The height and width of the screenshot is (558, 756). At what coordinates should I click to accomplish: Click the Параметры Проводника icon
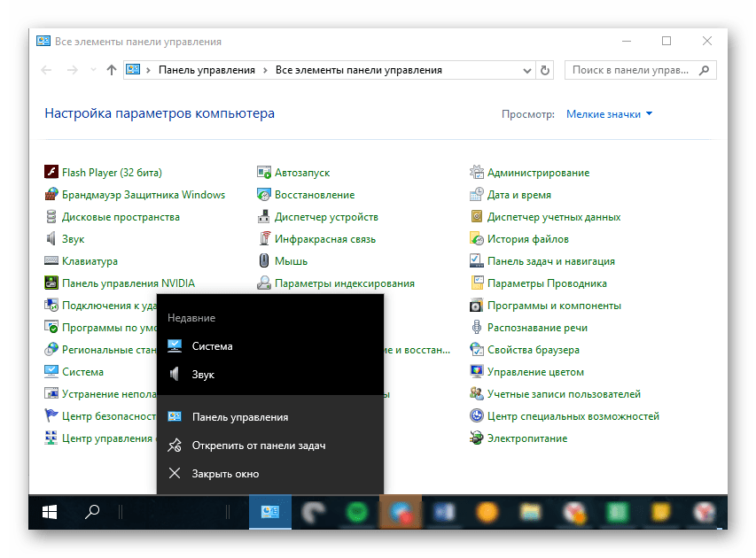point(476,283)
